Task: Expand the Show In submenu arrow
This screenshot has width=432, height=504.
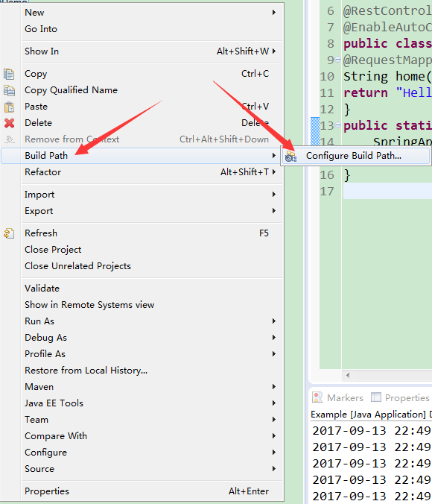Action: point(273,51)
